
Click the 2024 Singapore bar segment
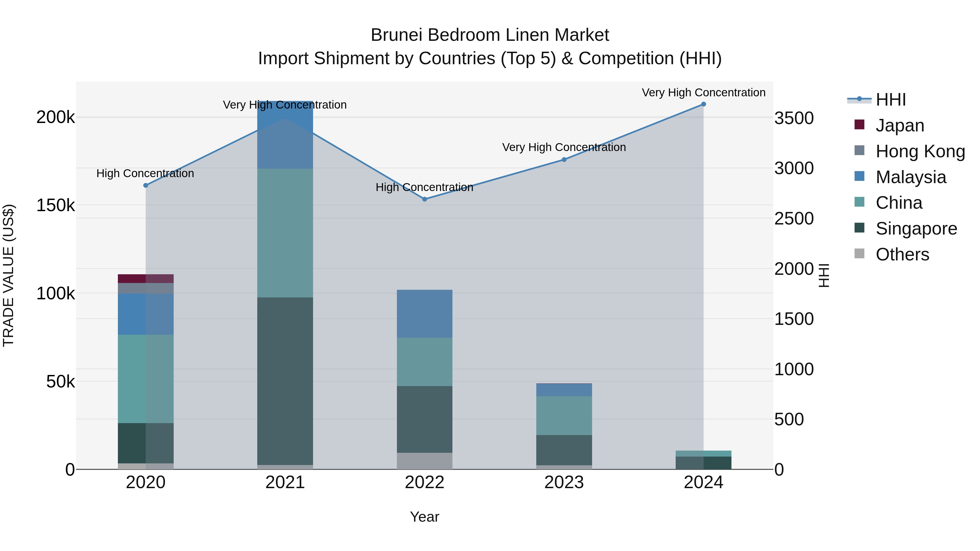click(x=703, y=463)
